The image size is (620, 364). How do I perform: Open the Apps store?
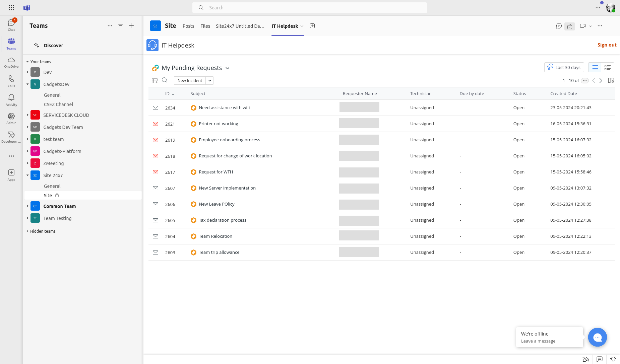tap(11, 175)
